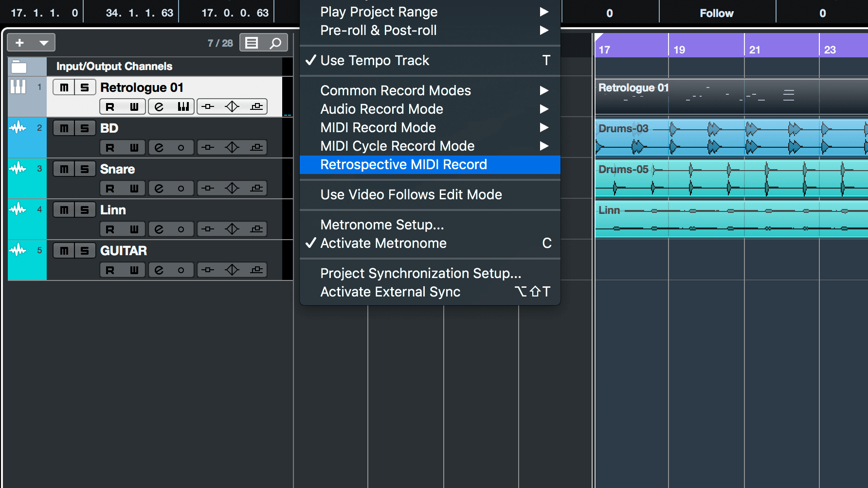This screenshot has width=868, height=488.
Task: Click bar 21 on the ruler
Action: pyautogui.click(x=755, y=50)
